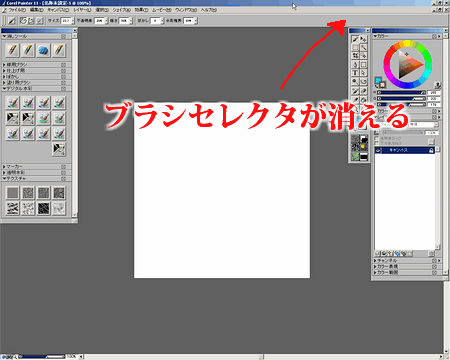Click the zoom slider in the status bar
The width and height of the screenshot is (450, 360).
(x=42, y=357)
